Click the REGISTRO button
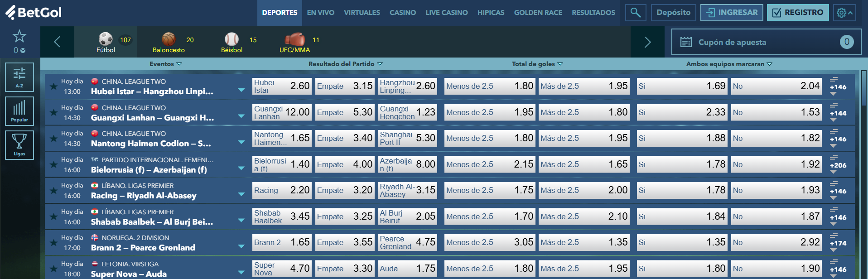 coord(798,13)
